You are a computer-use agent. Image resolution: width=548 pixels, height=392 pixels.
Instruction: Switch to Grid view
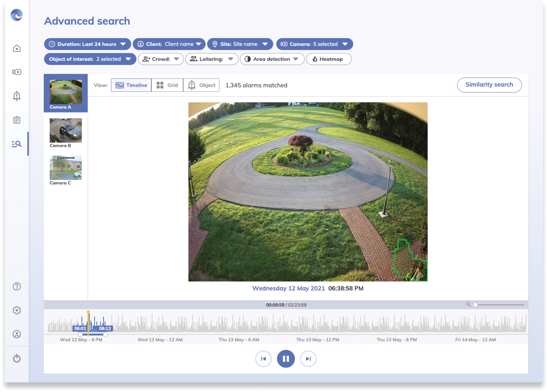tap(167, 85)
